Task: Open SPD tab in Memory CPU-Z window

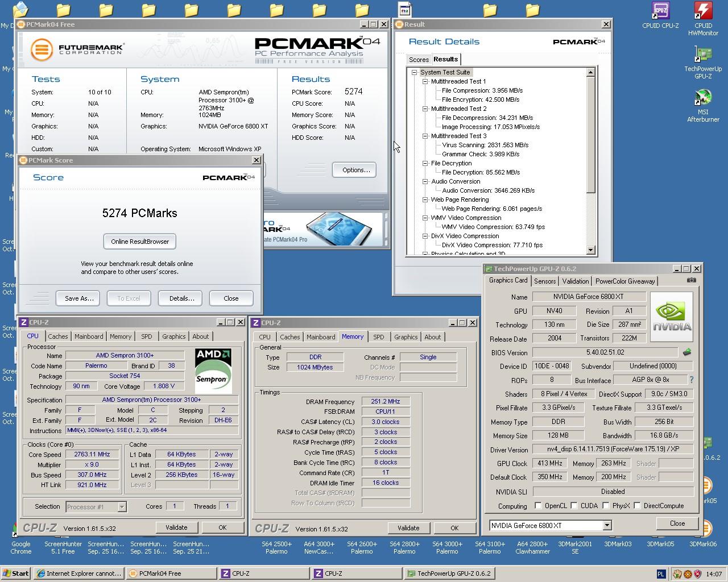Action: point(379,337)
